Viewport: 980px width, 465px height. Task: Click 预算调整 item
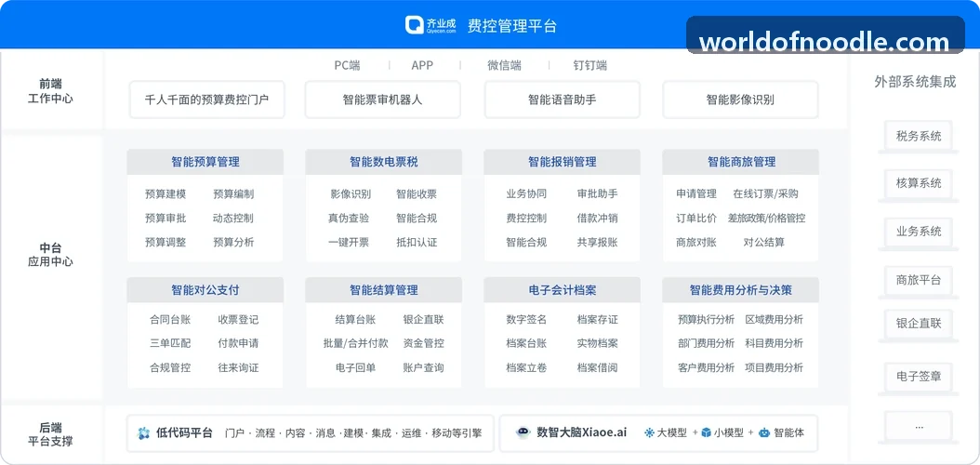[x=165, y=242]
